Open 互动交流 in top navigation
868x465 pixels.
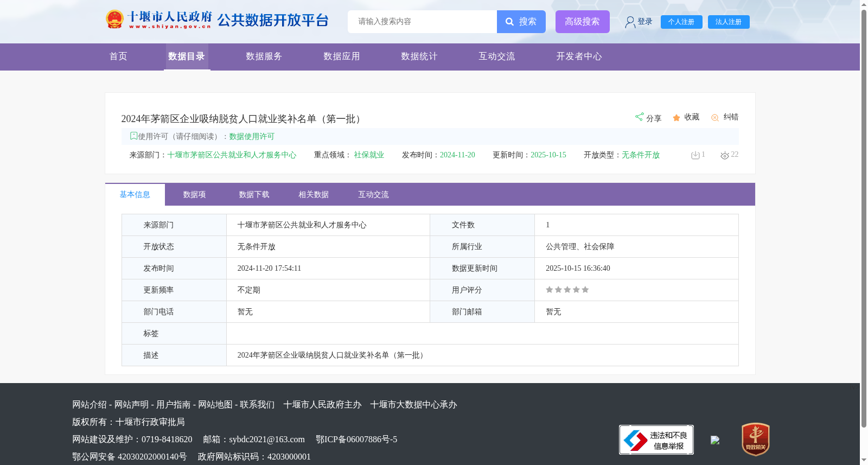click(x=497, y=56)
